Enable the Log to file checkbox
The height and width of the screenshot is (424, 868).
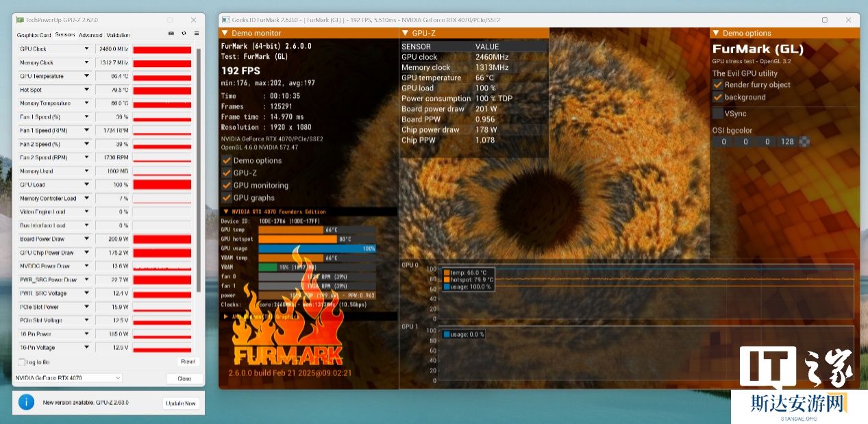click(x=21, y=362)
